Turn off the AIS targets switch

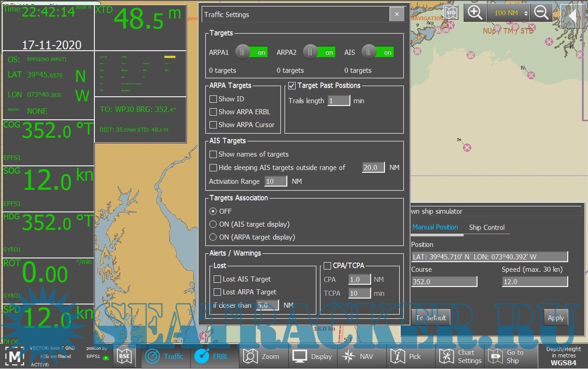pos(378,53)
